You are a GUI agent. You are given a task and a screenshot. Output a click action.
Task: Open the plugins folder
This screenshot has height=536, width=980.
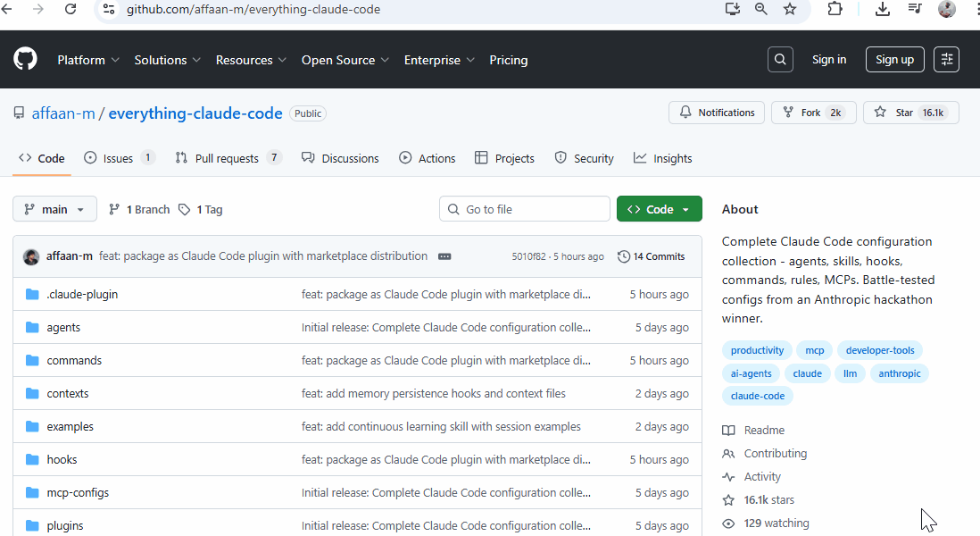click(x=65, y=526)
